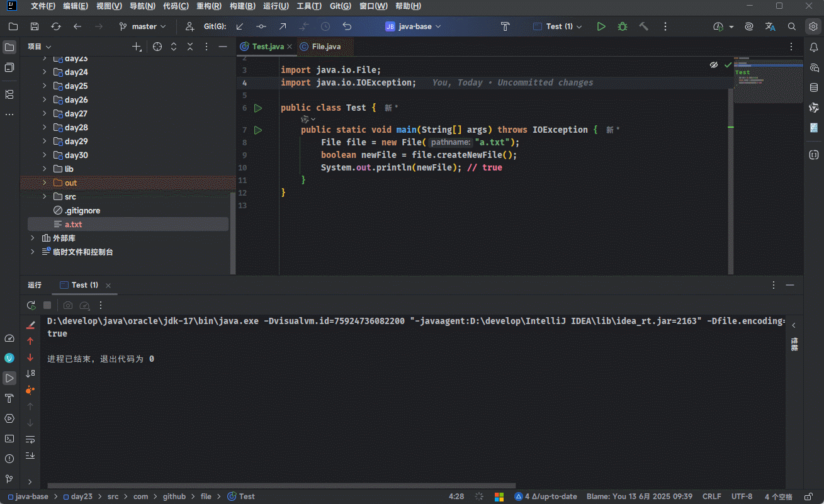The height and width of the screenshot is (504, 824).
Task: Run the Test configuration with green play button
Action: [x=601, y=26]
